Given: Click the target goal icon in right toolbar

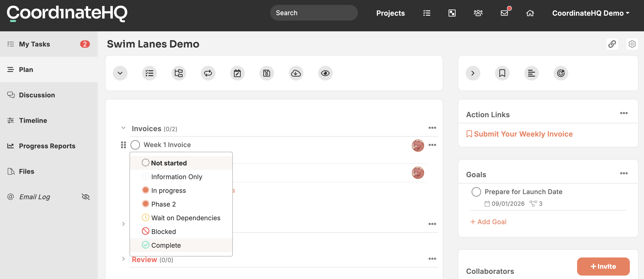Looking at the screenshot, I should click(561, 73).
